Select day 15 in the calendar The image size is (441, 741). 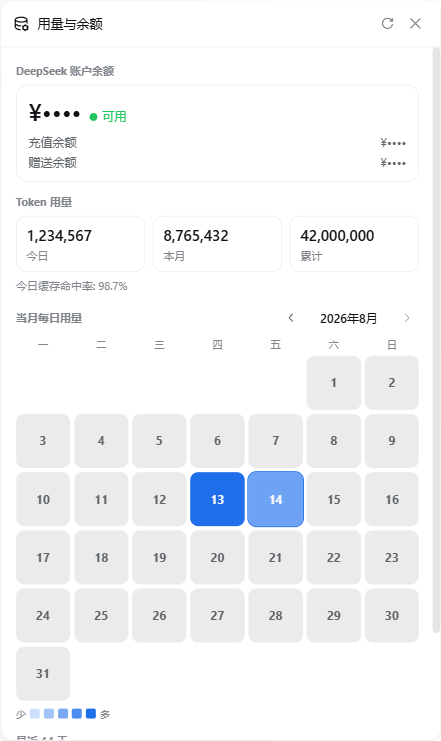[334, 499]
